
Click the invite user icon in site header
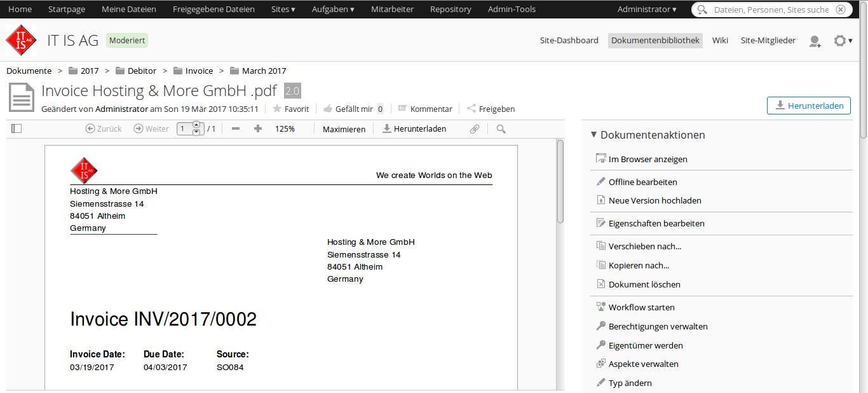click(815, 41)
